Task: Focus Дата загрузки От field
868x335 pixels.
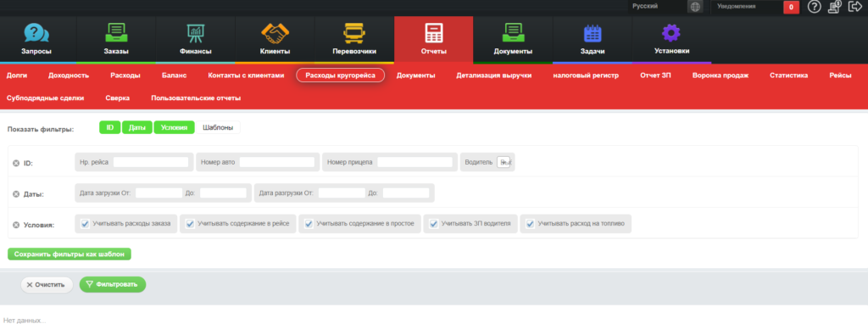Action: 159,193
